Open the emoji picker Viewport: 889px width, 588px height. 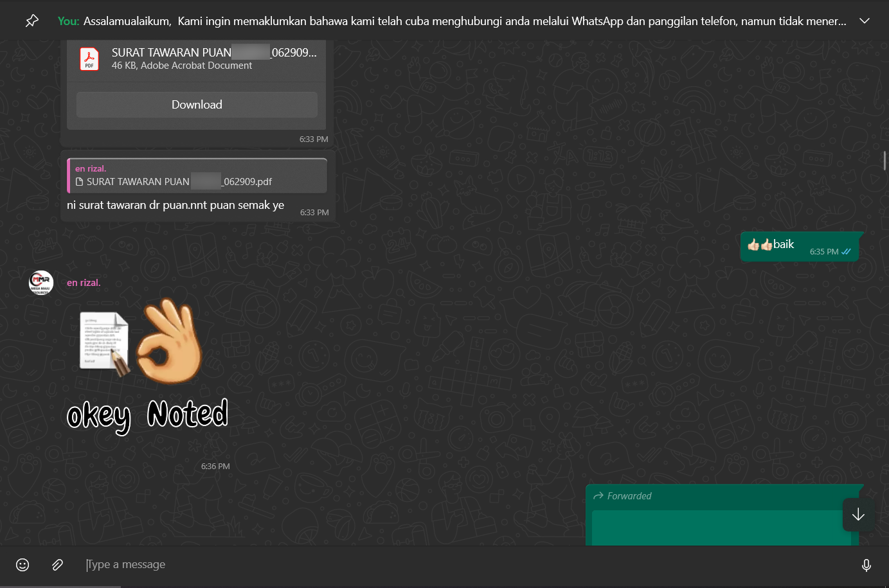pyautogui.click(x=22, y=565)
